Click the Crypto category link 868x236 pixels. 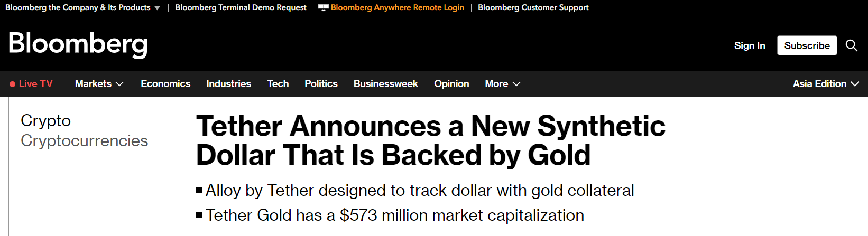[45, 121]
